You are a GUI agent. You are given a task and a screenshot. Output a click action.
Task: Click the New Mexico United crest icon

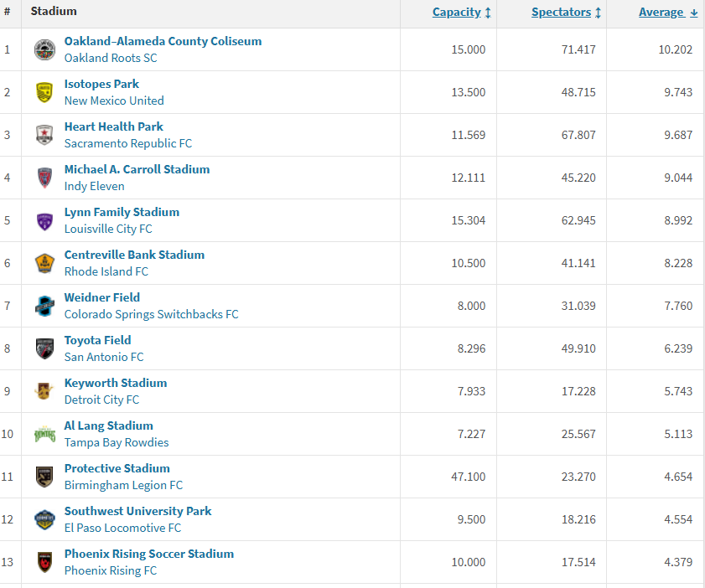pos(44,92)
